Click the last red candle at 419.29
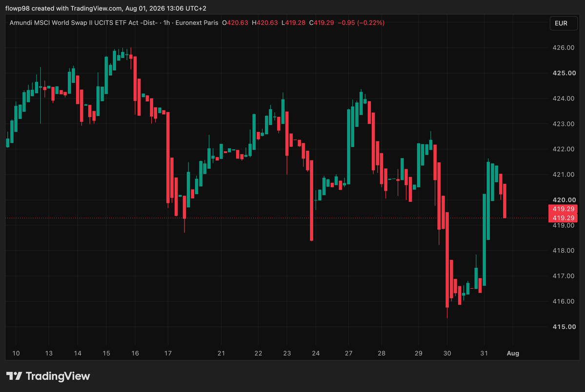585x392 pixels. tap(505, 201)
